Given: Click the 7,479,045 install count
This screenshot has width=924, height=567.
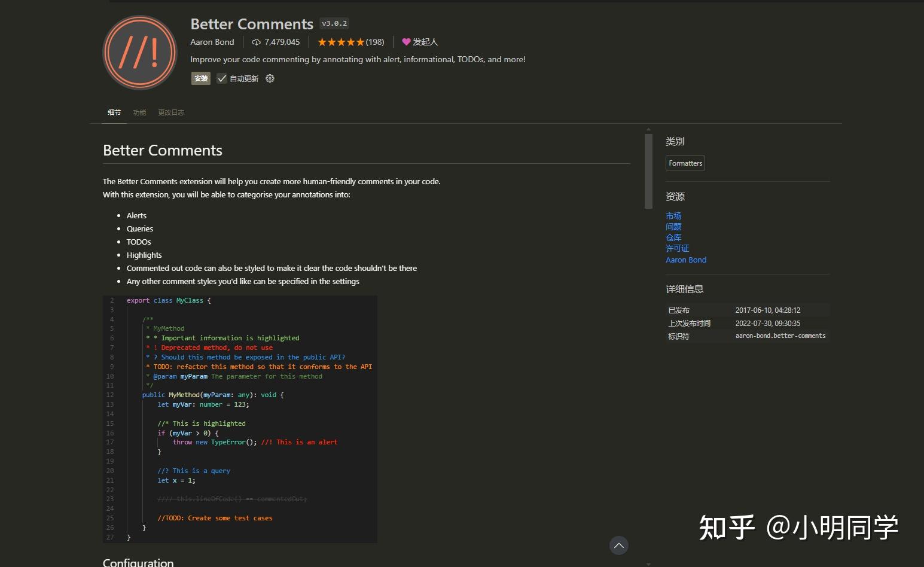Looking at the screenshot, I should 282,42.
